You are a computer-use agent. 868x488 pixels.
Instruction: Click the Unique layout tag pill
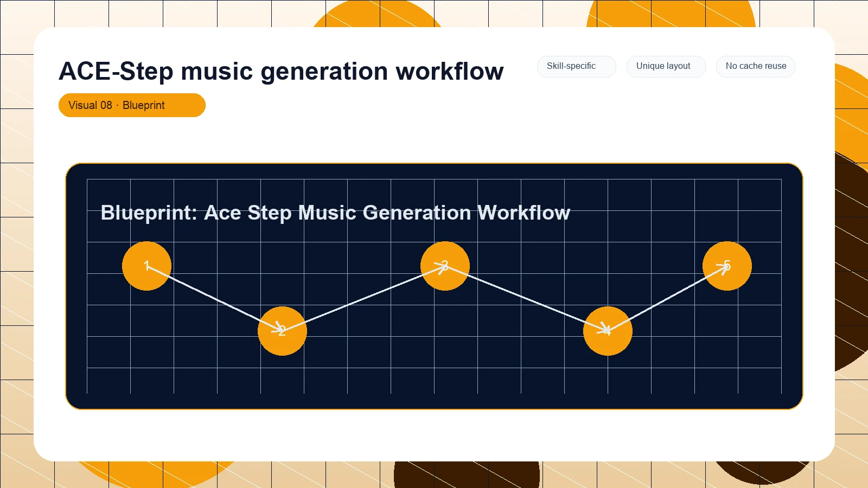[x=666, y=66]
